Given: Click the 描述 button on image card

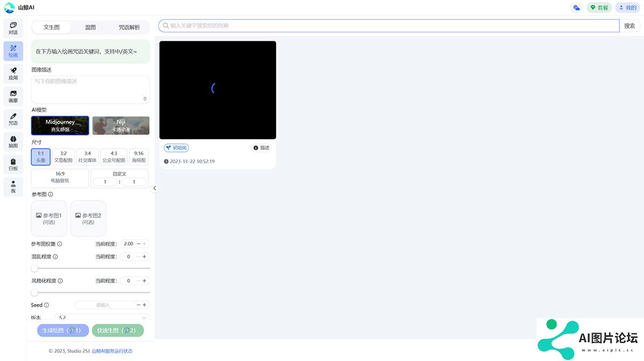Looking at the screenshot, I should tap(261, 148).
